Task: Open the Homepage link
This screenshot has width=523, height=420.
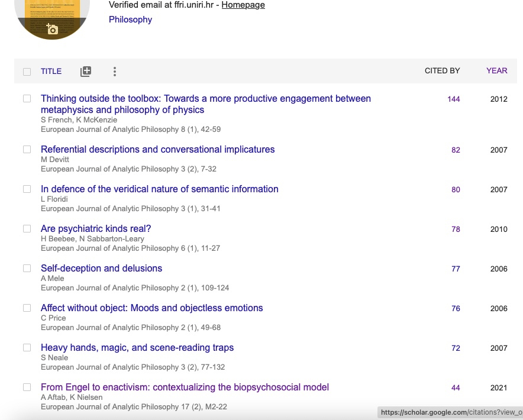Action: [x=243, y=5]
